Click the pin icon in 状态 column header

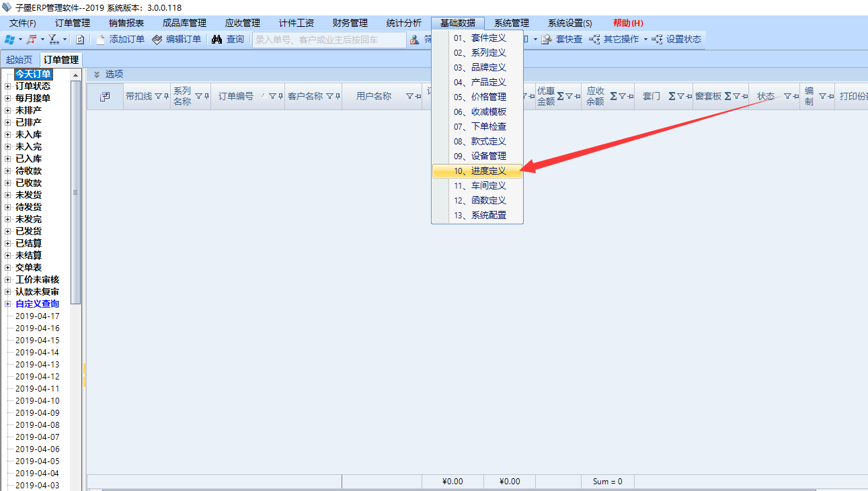click(795, 97)
